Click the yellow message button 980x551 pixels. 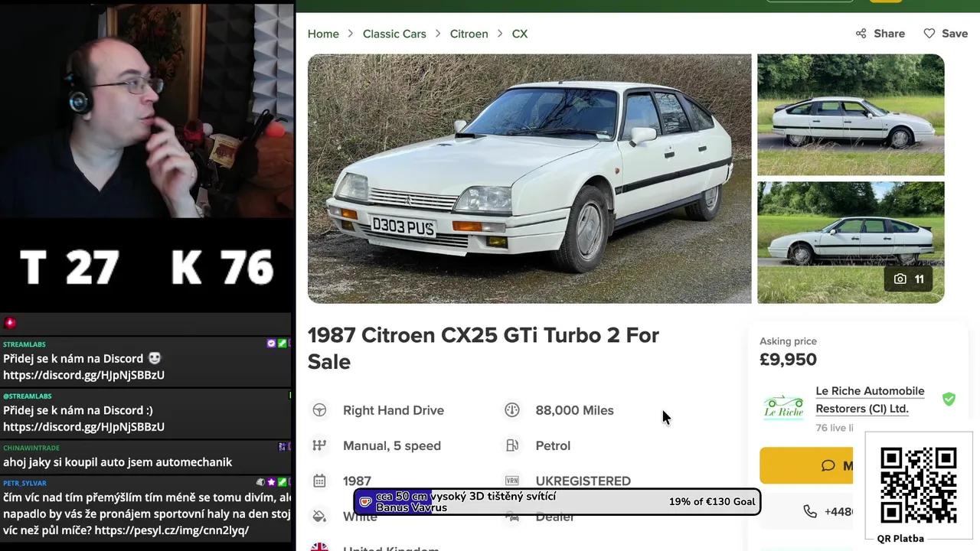pyautogui.click(x=806, y=465)
